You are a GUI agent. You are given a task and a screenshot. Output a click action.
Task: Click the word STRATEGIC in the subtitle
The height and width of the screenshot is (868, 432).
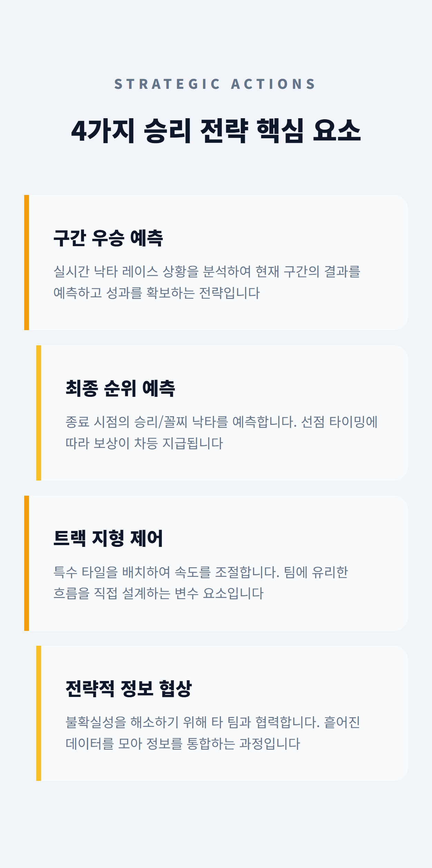[x=167, y=84]
